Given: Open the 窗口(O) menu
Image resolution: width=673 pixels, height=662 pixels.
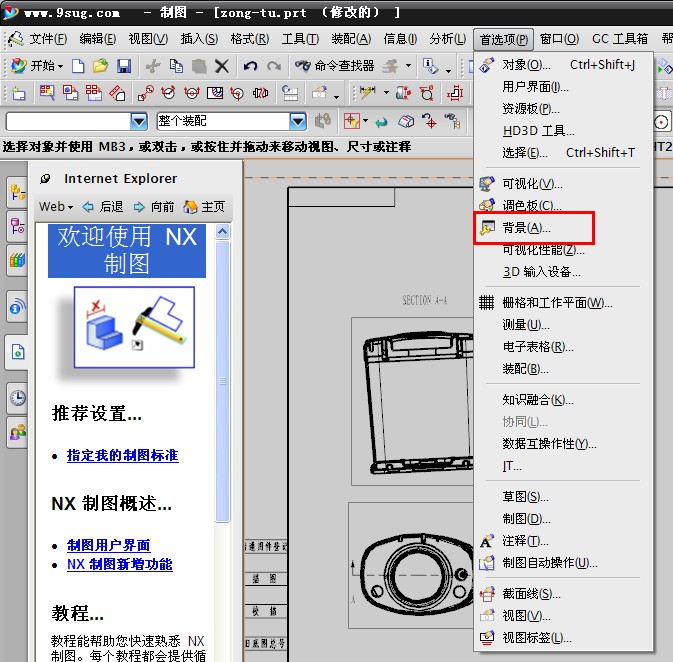Looking at the screenshot, I should [x=559, y=39].
